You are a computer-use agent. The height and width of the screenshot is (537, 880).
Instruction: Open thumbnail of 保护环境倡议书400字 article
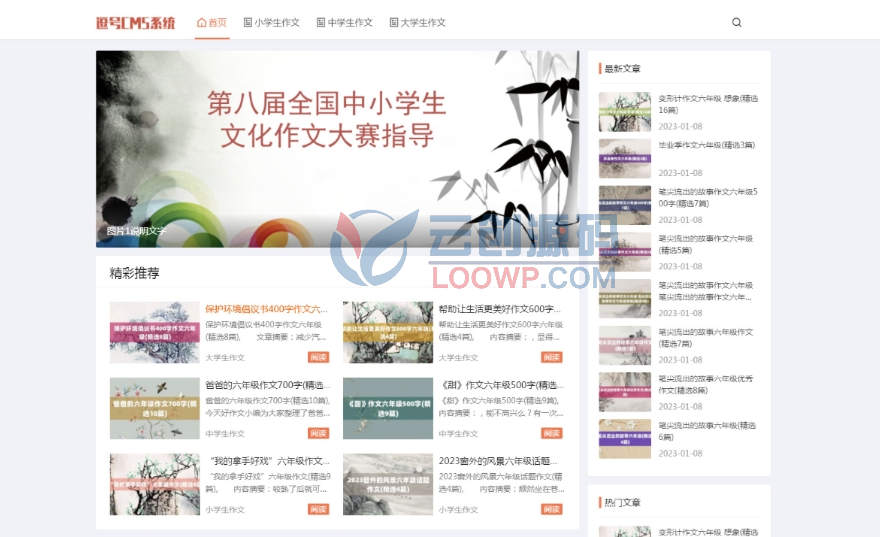154,332
